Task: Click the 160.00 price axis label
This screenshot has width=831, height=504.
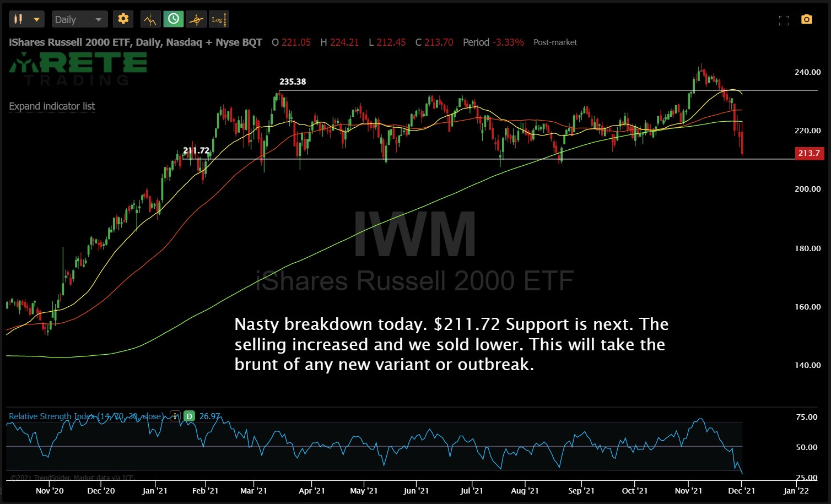Action: click(x=807, y=307)
